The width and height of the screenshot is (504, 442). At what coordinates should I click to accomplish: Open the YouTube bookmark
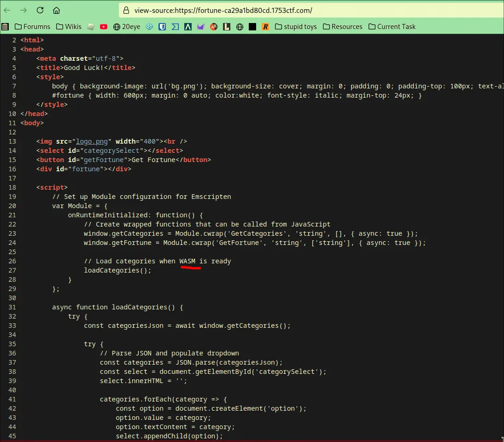tap(104, 27)
